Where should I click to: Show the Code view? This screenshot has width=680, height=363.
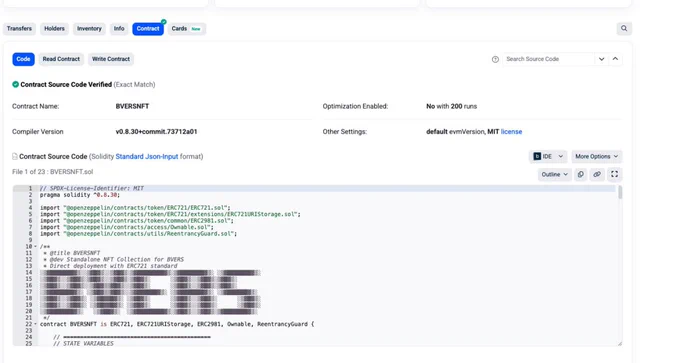[23, 59]
